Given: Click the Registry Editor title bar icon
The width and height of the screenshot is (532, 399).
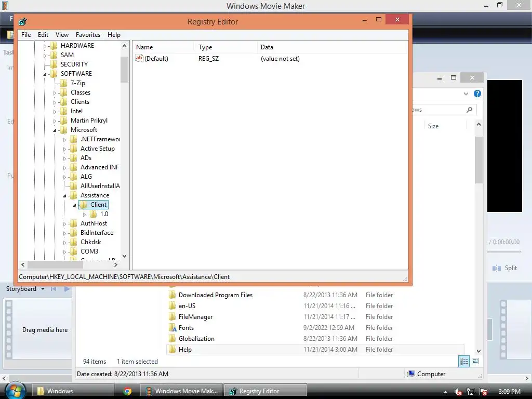Looking at the screenshot, I should (23, 22).
